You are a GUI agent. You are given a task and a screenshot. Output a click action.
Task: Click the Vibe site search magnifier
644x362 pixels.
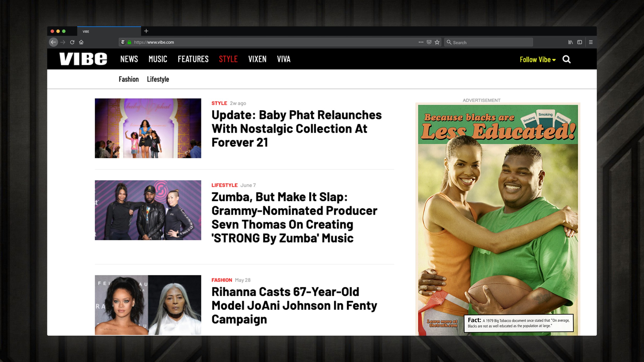566,59
